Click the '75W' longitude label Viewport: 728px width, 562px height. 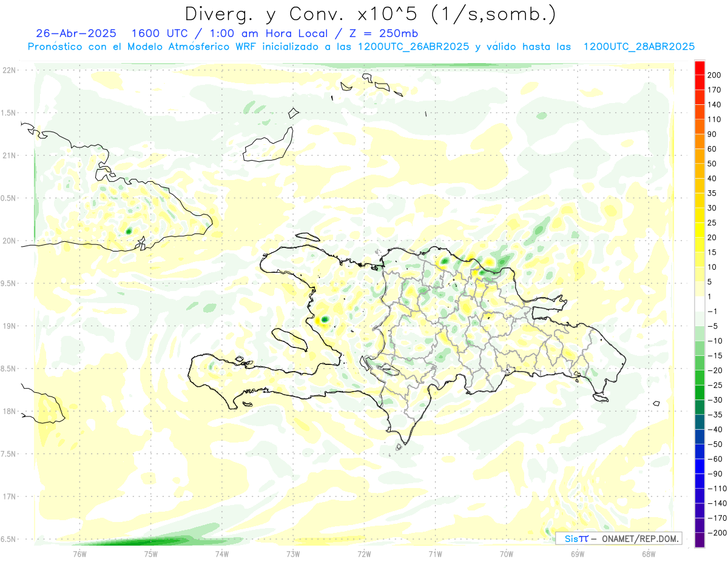151,554
